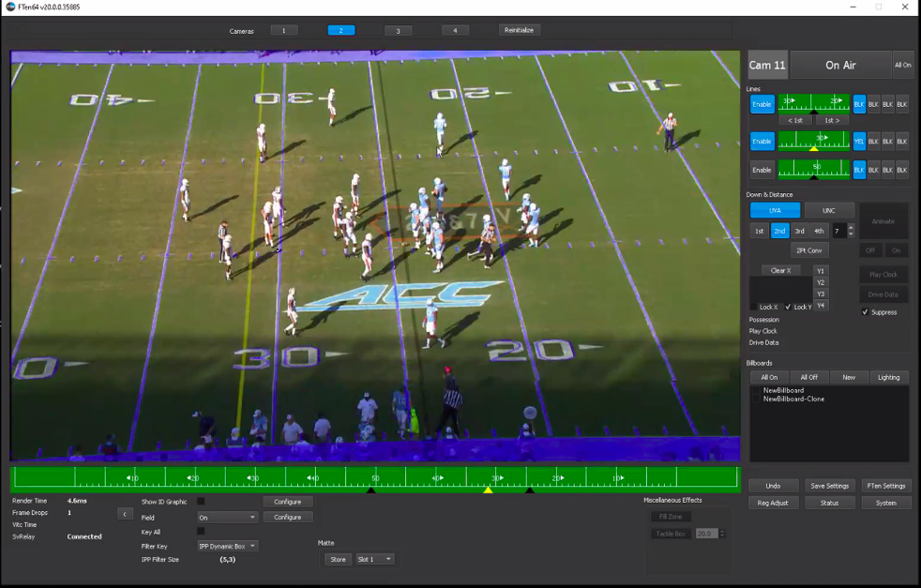Click the yellow line's mini field ruler
This screenshot has height=588, width=921.
[813, 141]
